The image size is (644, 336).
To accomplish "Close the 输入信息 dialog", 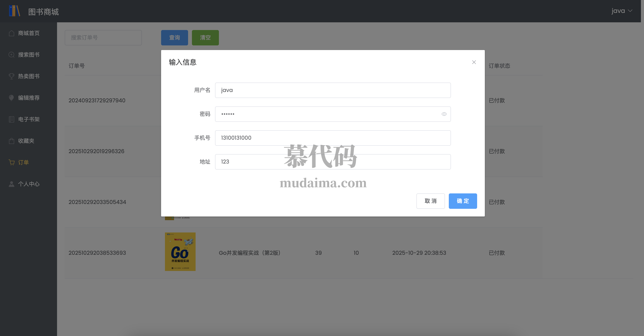I will pyautogui.click(x=474, y=62).
